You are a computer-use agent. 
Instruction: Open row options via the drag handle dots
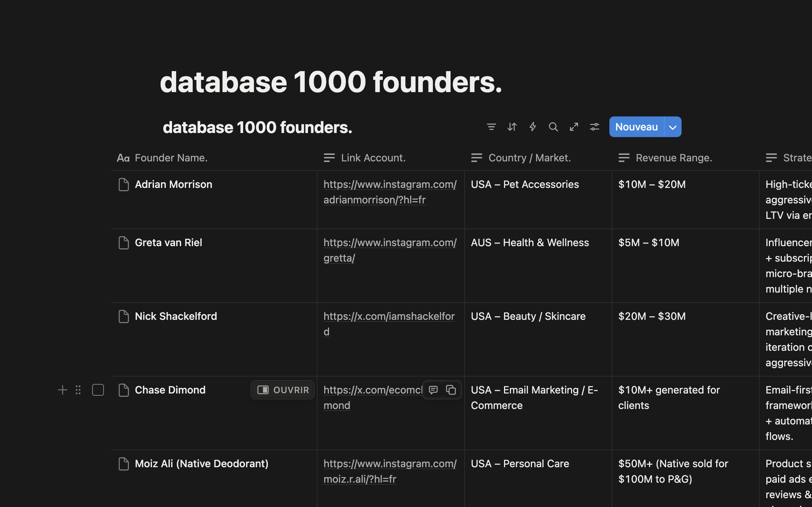point(78,390)
